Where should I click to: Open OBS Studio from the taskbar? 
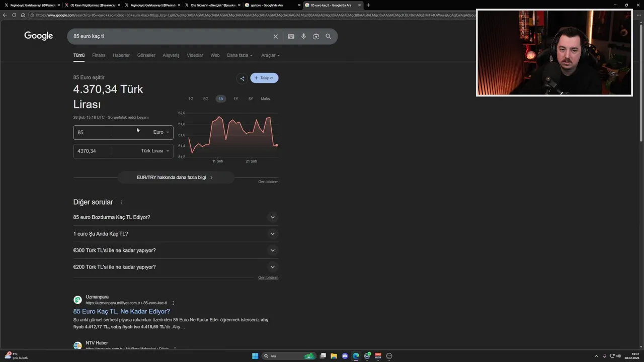(x=389, y=356)
